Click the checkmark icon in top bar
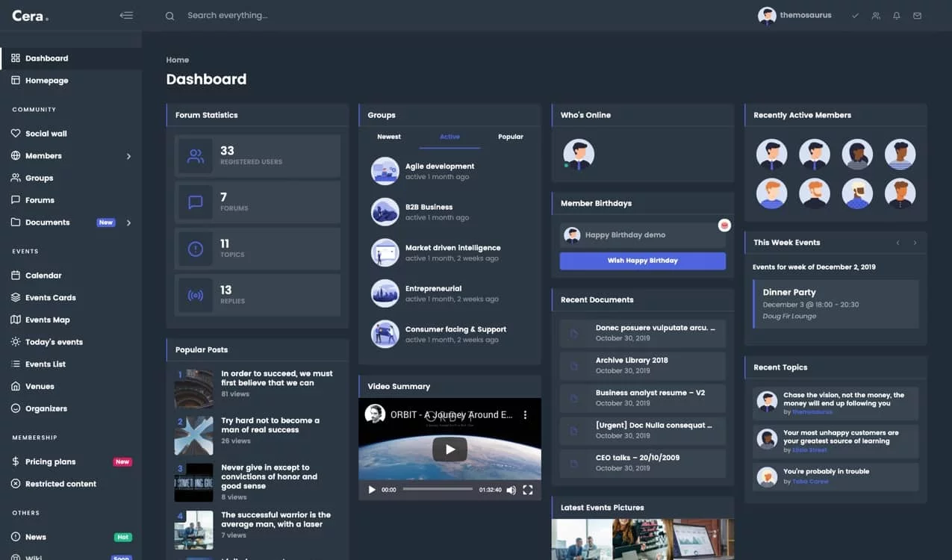Screen dimensions: 952x560 click(x=855, y=16)
